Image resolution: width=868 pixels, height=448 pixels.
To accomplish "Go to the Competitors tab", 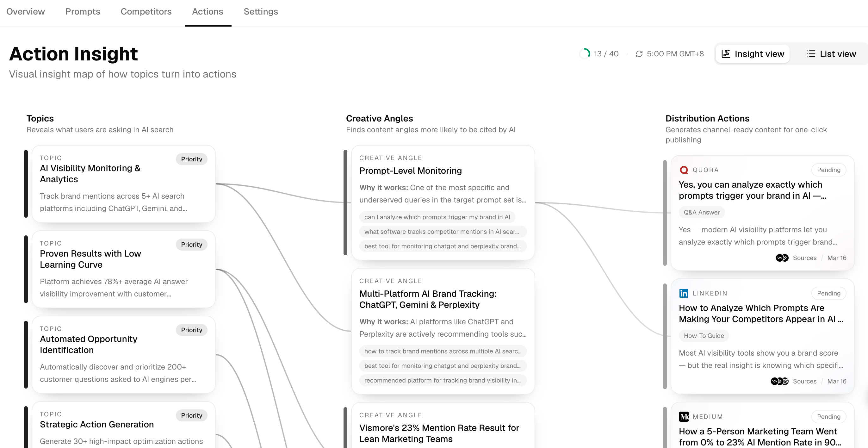I will 146,11.
